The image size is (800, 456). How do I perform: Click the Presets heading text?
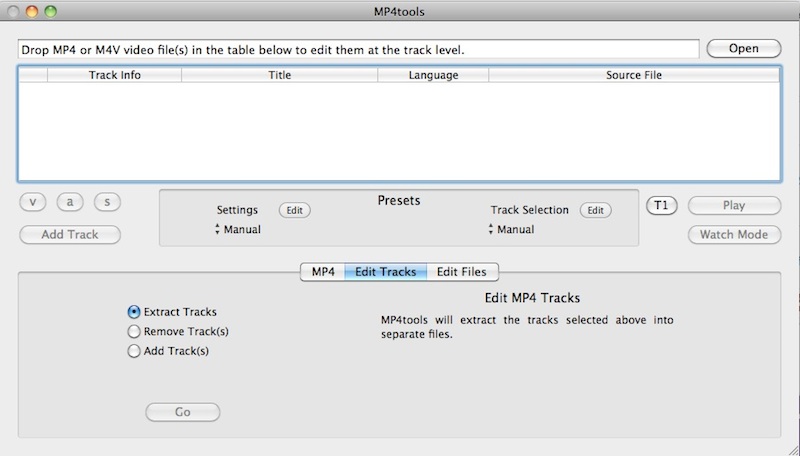[399, 200]
